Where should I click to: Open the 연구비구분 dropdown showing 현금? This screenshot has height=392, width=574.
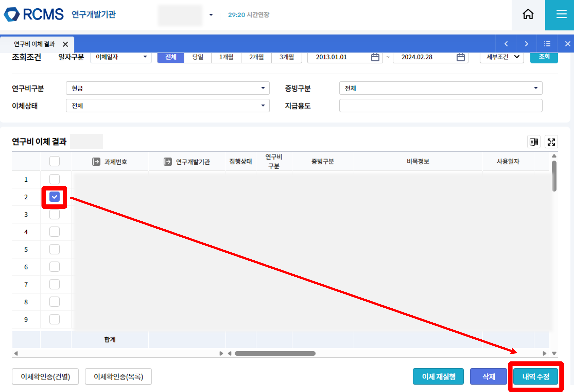coord(168,88)
